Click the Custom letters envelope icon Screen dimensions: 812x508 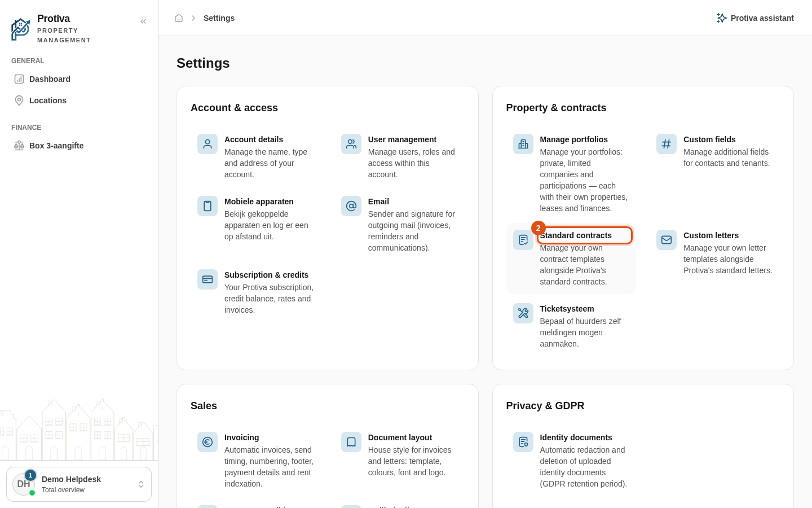pos(667,240)
